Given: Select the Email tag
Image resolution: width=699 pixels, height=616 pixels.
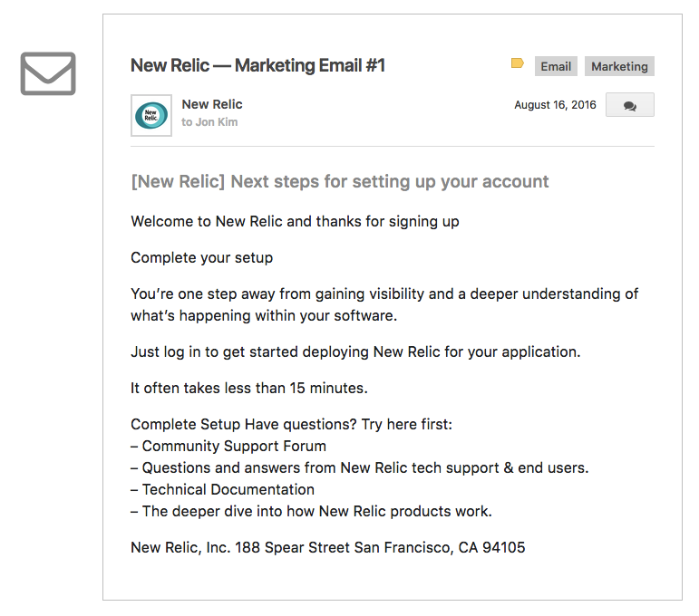Looking at the screenshot, I should (x=556, y=66).
